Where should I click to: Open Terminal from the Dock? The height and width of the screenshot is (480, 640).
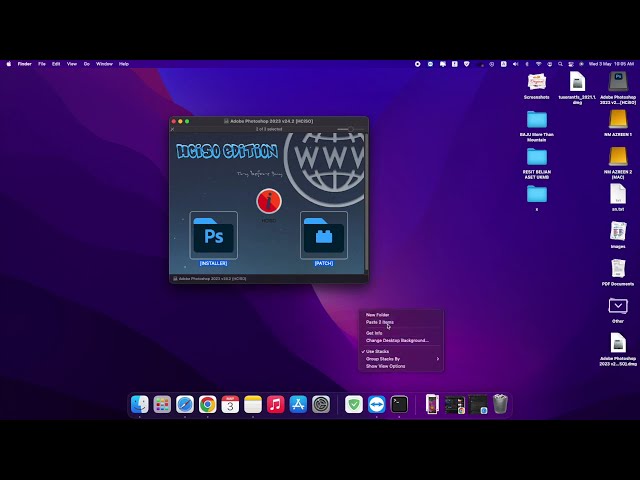[x=399, y=404]
